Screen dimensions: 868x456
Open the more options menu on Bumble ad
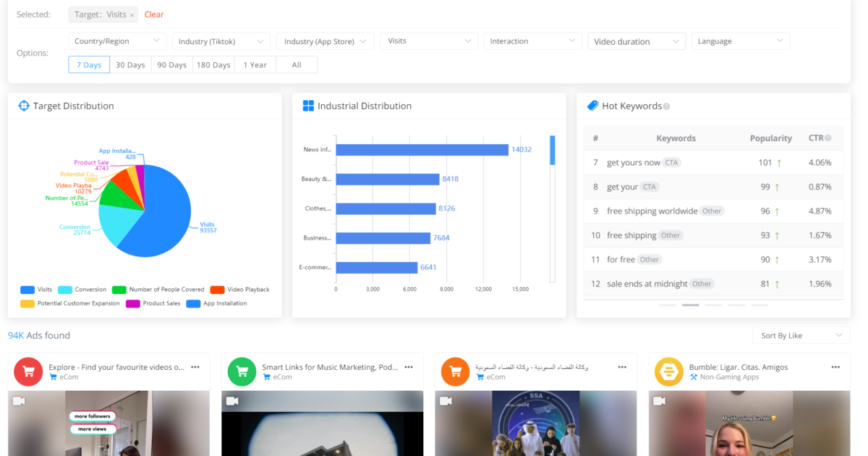tap(835, 367)
